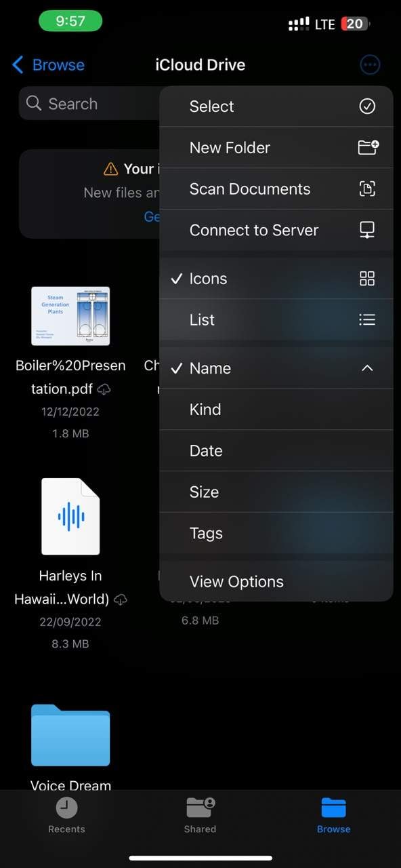The image size is (401, 868).
Task: Tap the Harleys In Hawaii file name
Action: click(x=70, y=587)
